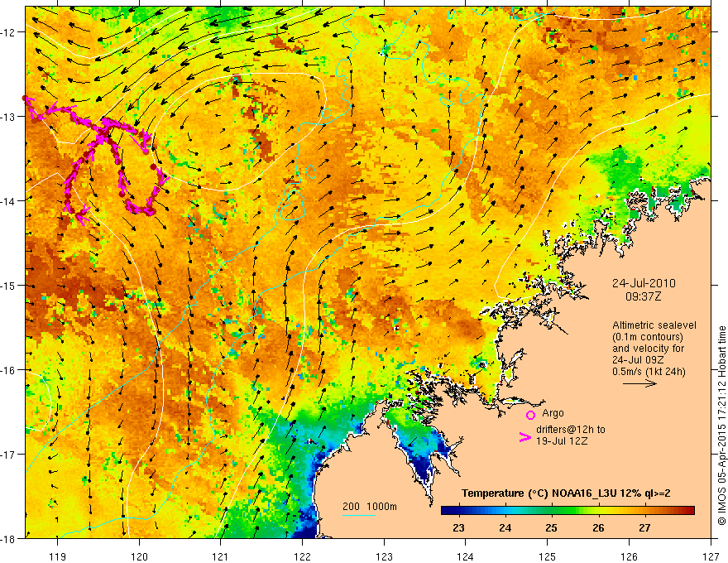Click the magenta drifter arrowhead legend symbol
728x563 pixels.
(525, 437)
